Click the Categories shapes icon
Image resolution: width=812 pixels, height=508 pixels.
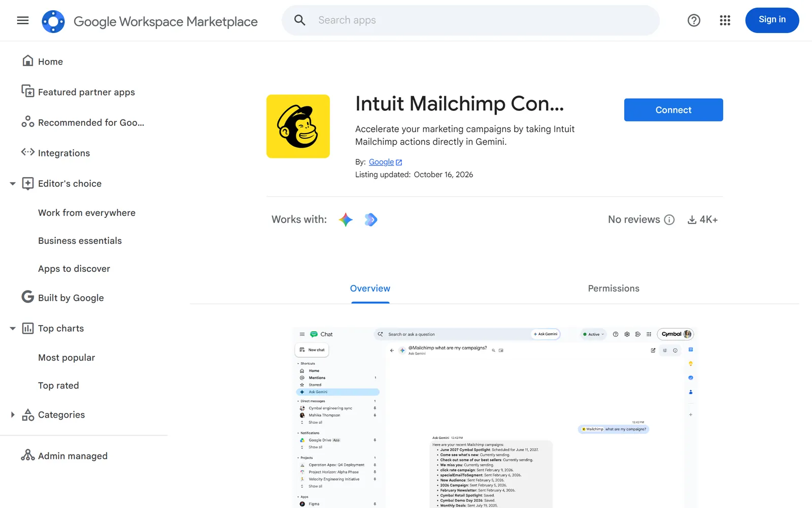(28, 415)
